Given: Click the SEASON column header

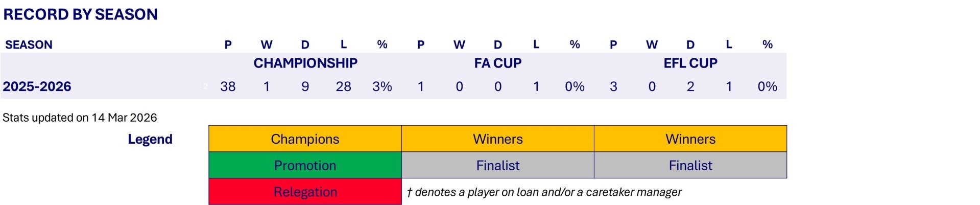Looking at the screenshot, I should (x=29, y=45).
